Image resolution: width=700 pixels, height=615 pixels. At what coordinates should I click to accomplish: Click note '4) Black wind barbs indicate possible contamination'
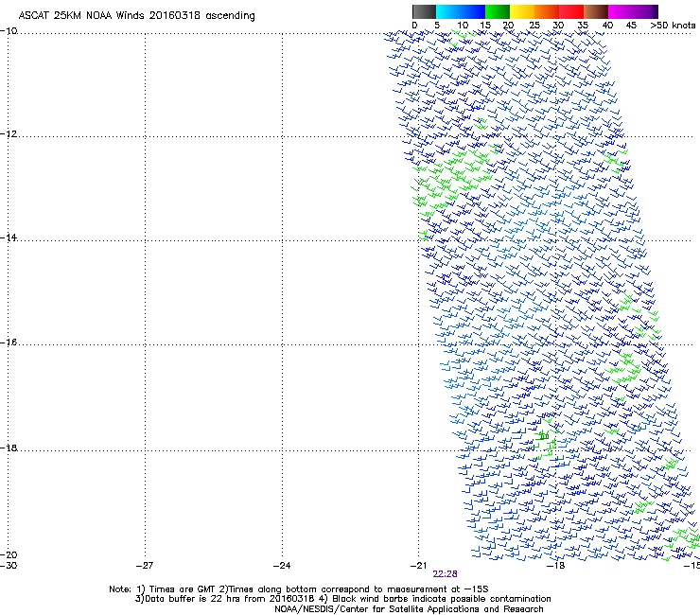pyautogui.click(x=435, y=599)
